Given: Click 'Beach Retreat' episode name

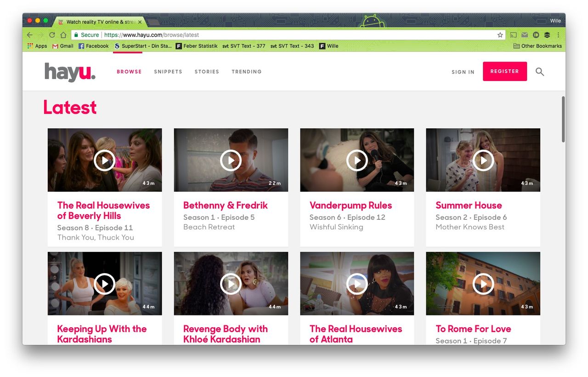Looking at the screenshot, I should [x=209, y=227].
